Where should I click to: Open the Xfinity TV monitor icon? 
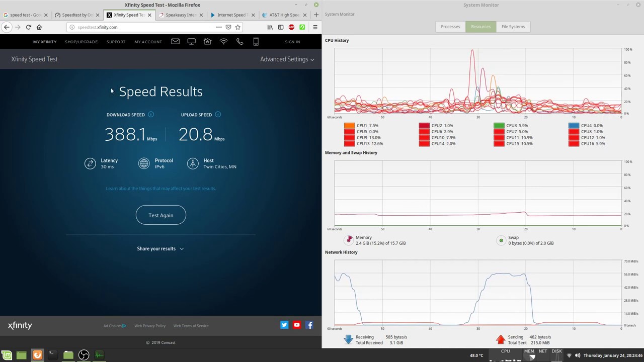point(191,42)
